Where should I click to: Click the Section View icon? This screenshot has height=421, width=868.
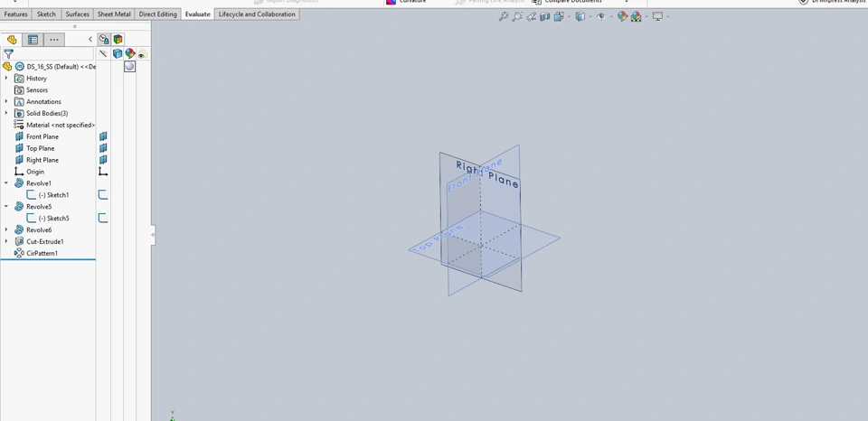click(x=544, y=17)
